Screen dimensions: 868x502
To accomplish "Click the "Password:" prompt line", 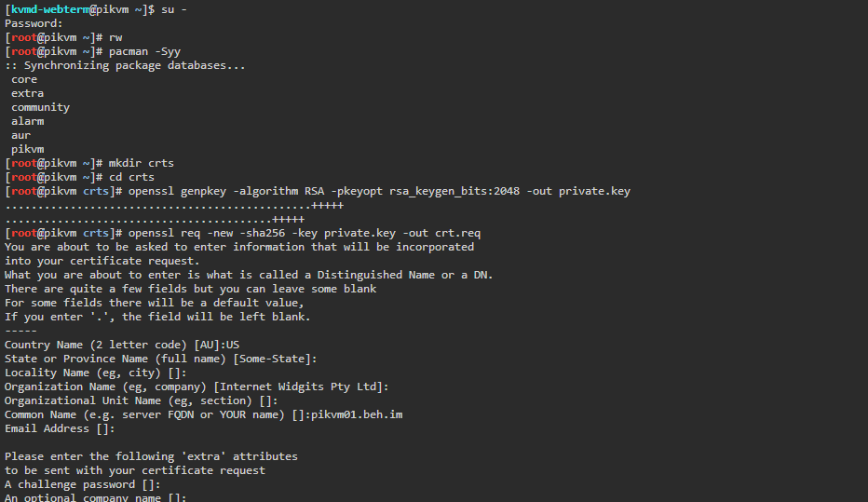I will 34,23.
